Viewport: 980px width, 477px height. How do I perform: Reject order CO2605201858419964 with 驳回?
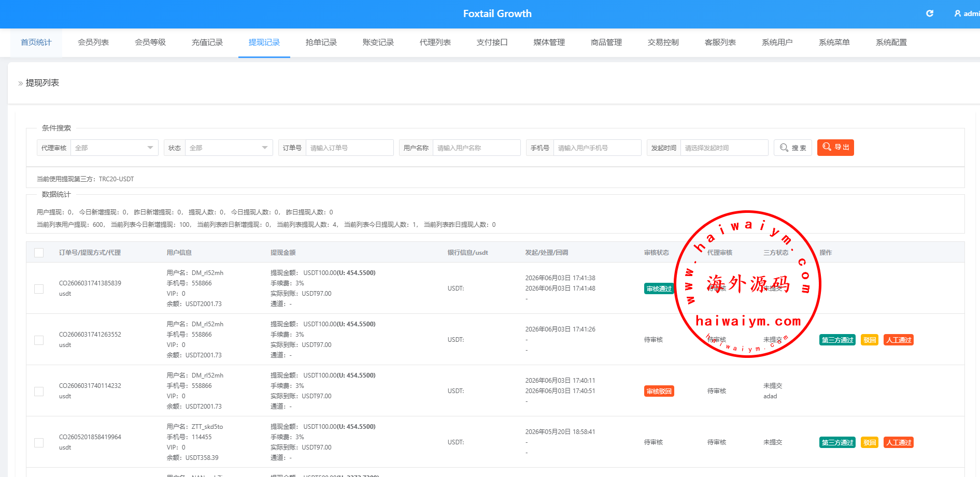coord(870,443)
